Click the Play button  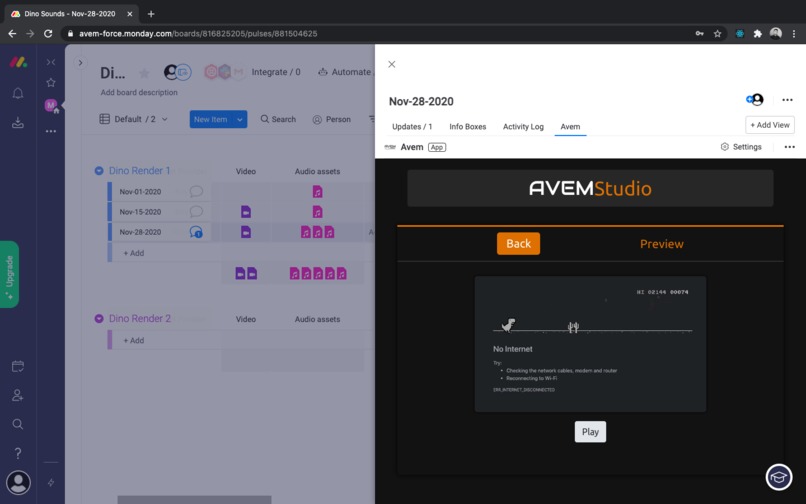(x=590, y=432)
